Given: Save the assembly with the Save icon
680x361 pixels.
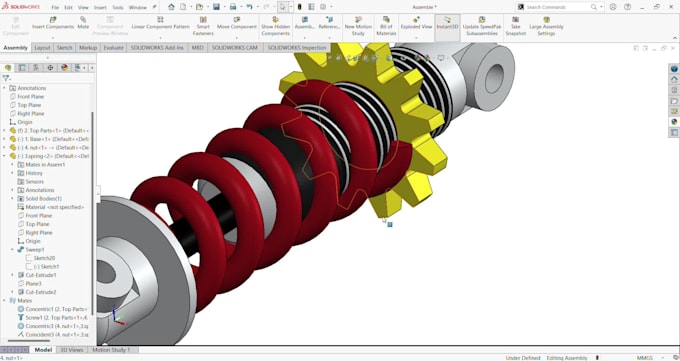Looking at the screenshot, I should 216,7.
